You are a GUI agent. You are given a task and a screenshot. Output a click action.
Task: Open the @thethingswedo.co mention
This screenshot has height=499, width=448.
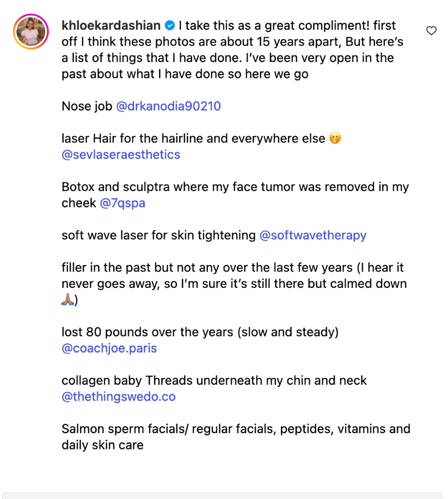click(119, 397)
